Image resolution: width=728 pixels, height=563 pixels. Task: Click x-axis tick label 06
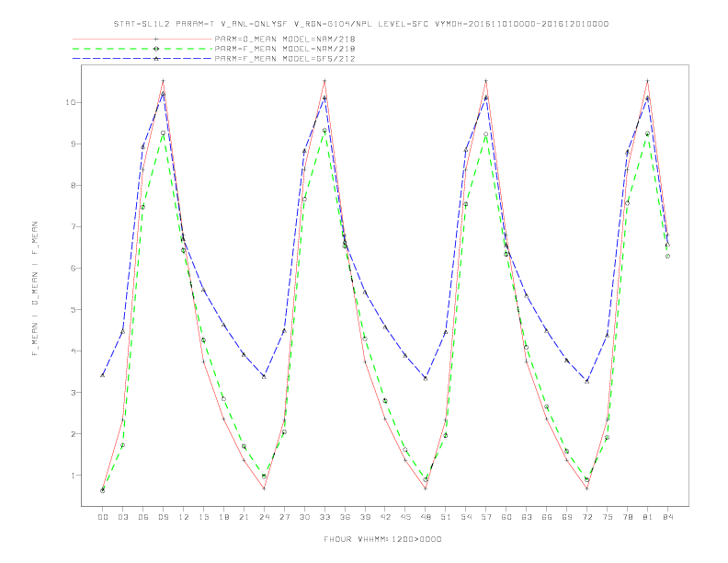click(143, 517)
